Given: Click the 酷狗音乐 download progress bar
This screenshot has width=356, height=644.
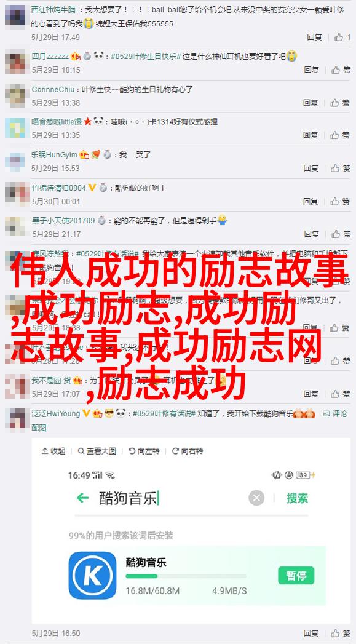Looking at the screenshot, I should point(186,576).
